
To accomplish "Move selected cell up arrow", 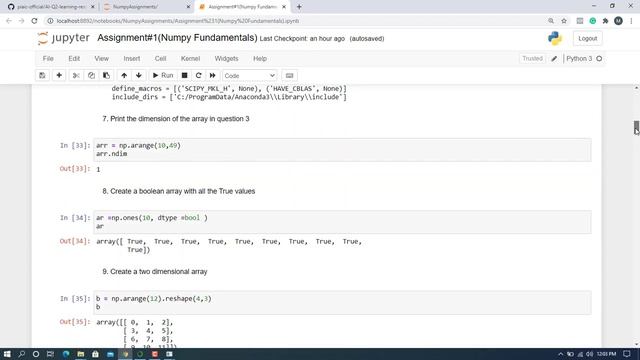I will [124, 76].
